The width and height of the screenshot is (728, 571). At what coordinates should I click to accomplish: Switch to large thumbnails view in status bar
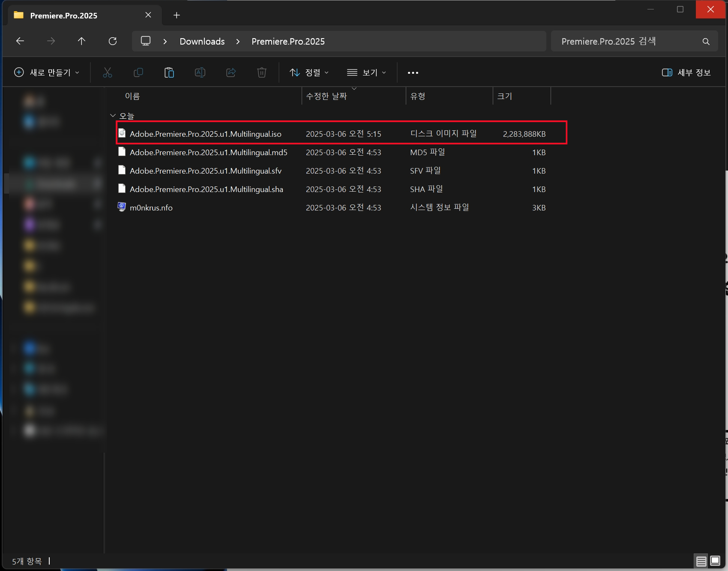715,561
